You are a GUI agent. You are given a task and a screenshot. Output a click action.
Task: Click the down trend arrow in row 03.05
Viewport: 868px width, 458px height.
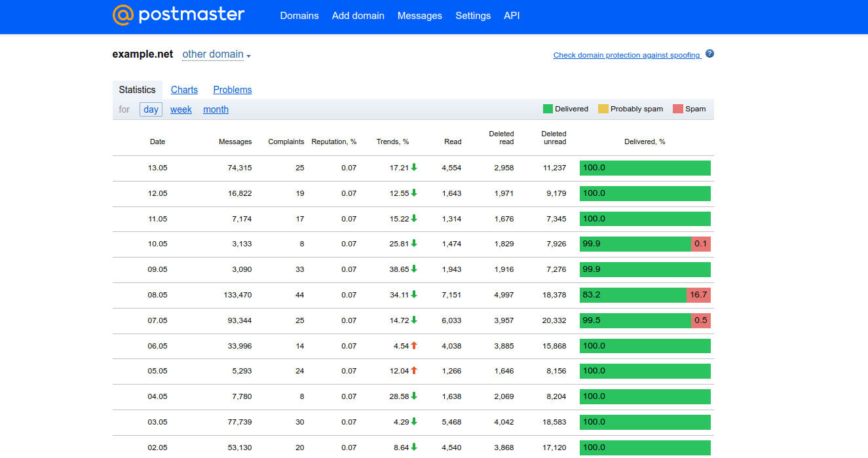click(x=414, y=421)
